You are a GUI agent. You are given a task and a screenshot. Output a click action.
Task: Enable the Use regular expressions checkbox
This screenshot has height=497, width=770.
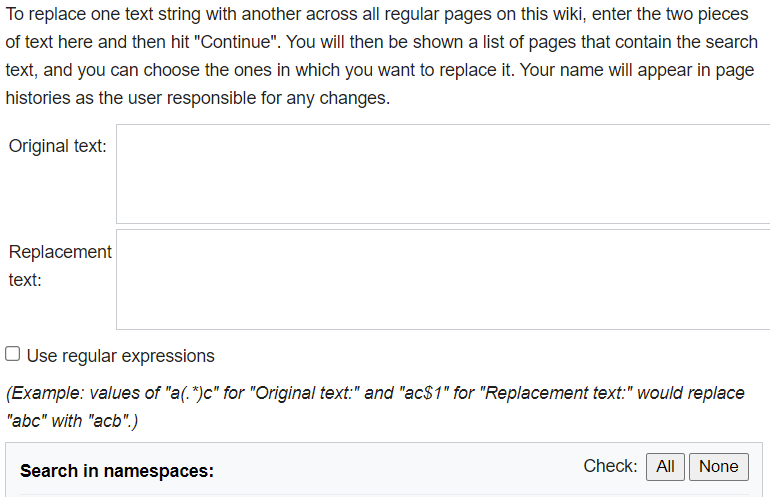coord(13,354)
